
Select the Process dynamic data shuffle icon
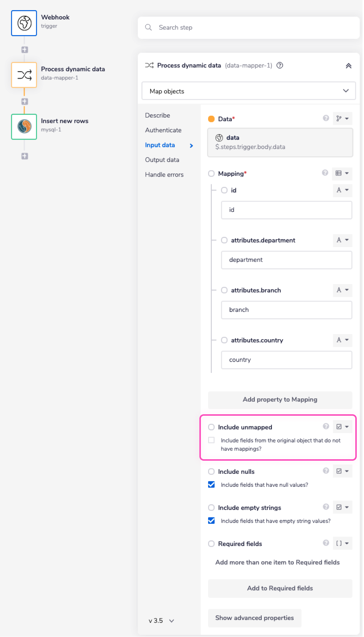click(x=24, y=75)
